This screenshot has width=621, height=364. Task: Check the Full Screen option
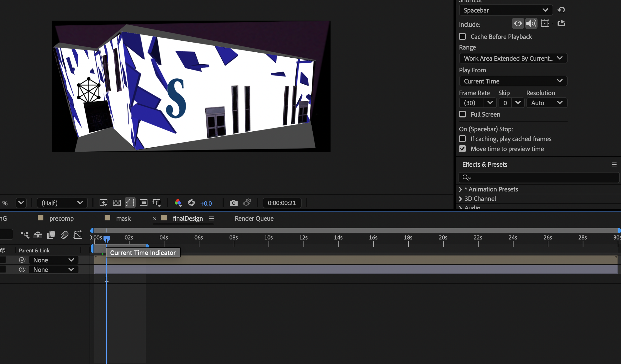[x=462, y=114]
